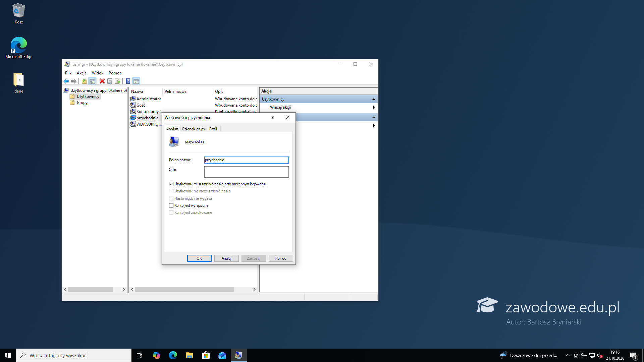This screenshot has width=644, height=362.
Task: Click the Up one level folder icon
Action: click(84, 81)
